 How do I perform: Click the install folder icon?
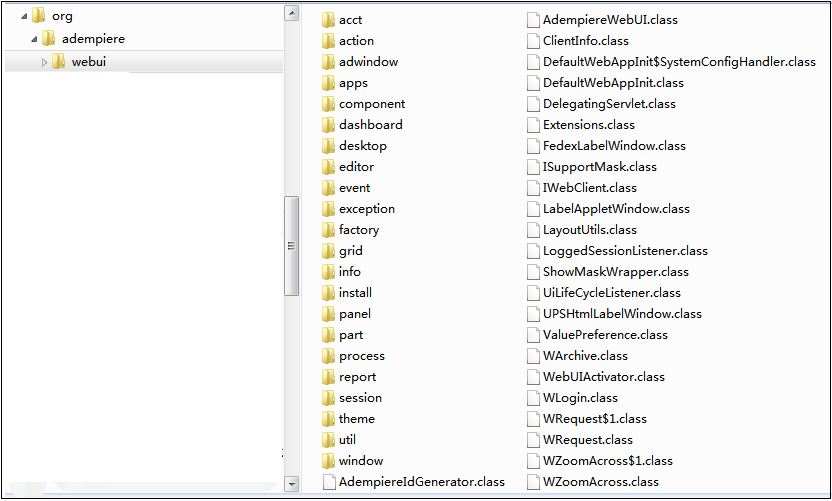(x=328, y=293)
